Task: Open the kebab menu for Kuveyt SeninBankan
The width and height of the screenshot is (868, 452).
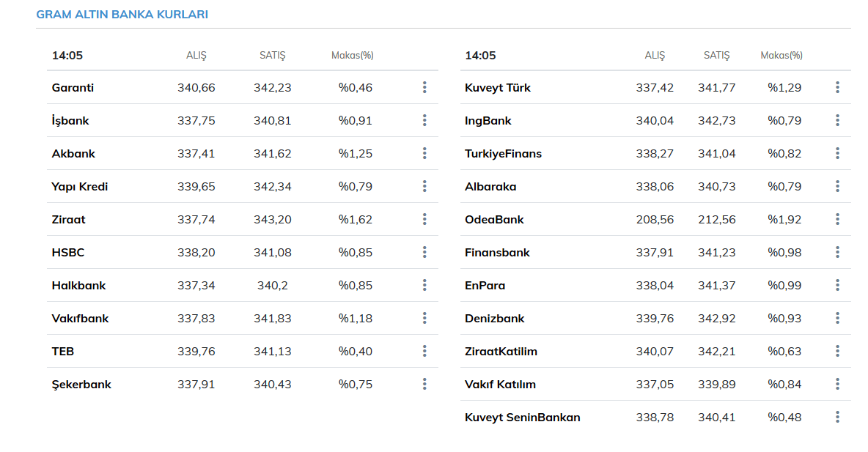Action: pos(837,417)
